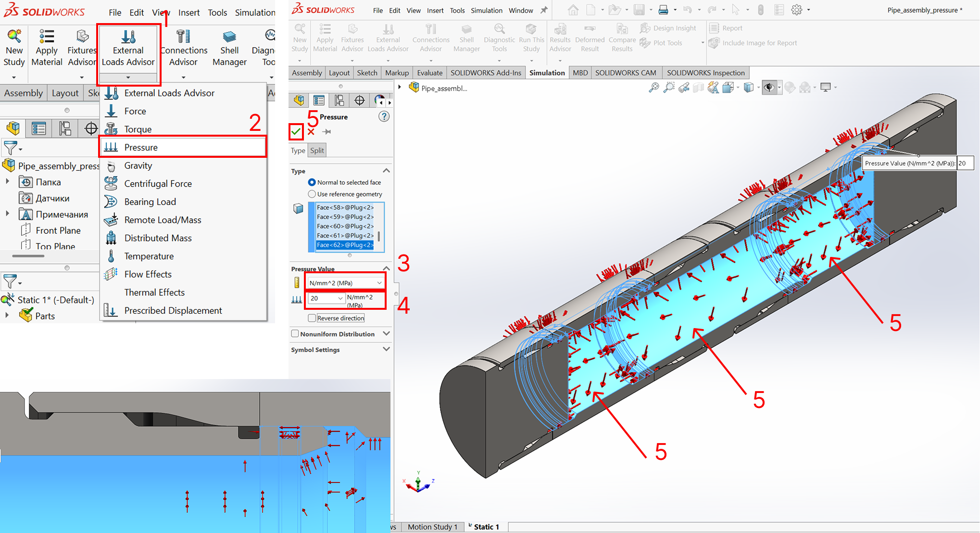Viewport: 980px width, 533px height.
Task: Expand the Папка tree node
Action: point(7,182)
